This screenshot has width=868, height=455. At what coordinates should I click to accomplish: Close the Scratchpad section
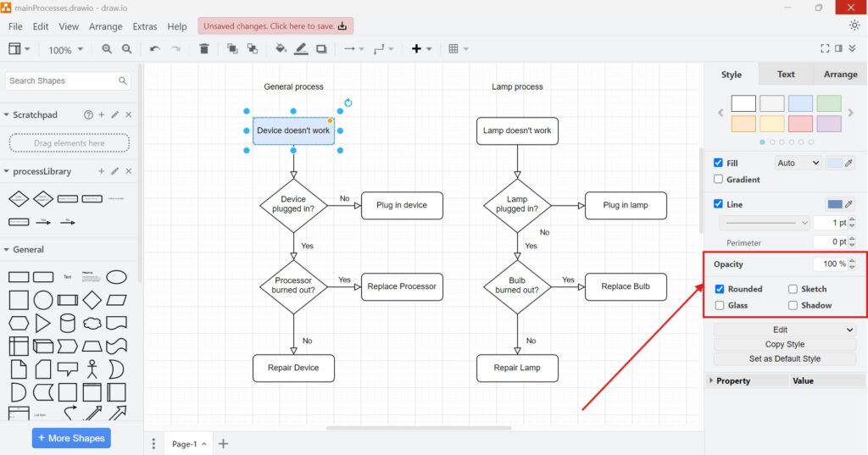click(129, 114)
